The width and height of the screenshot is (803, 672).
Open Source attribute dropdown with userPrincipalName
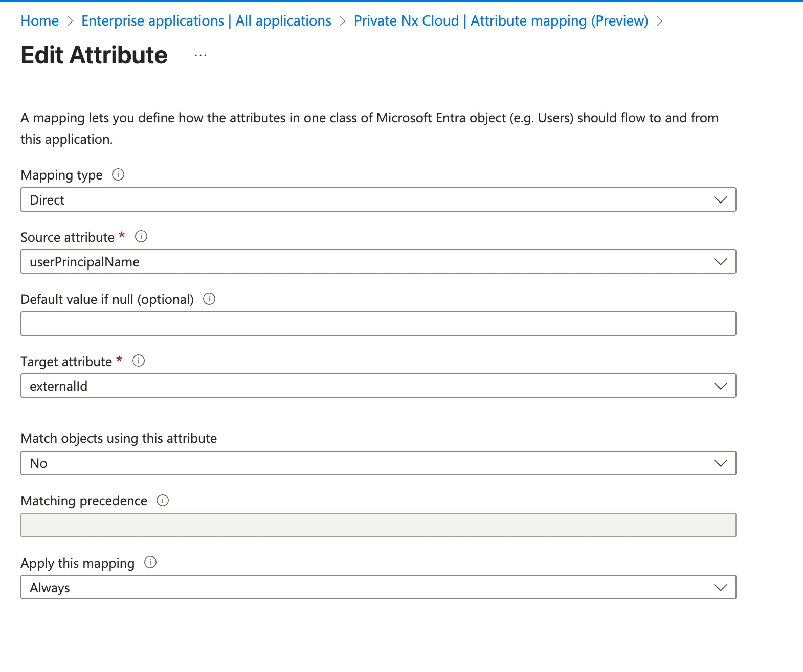378,261
